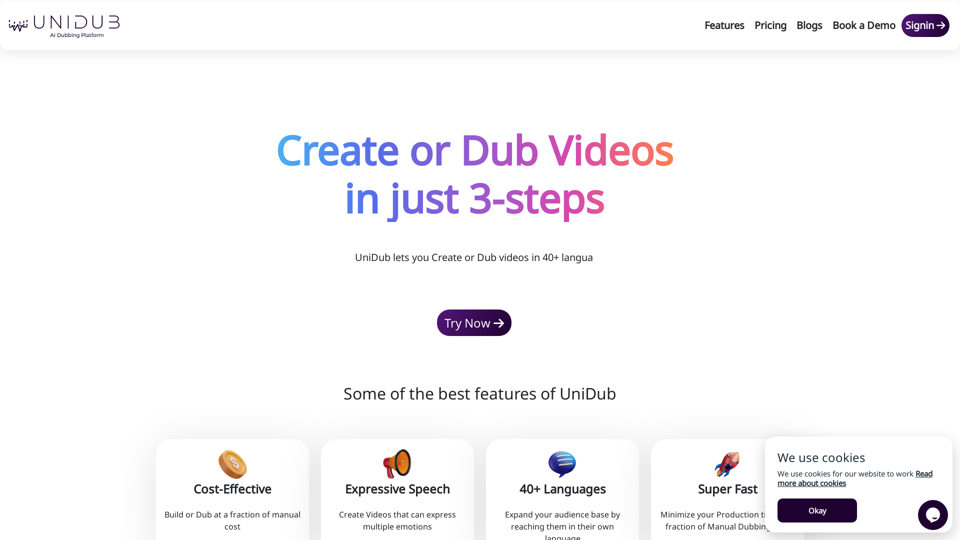Click the Try Now button

[x=474, y=323]
